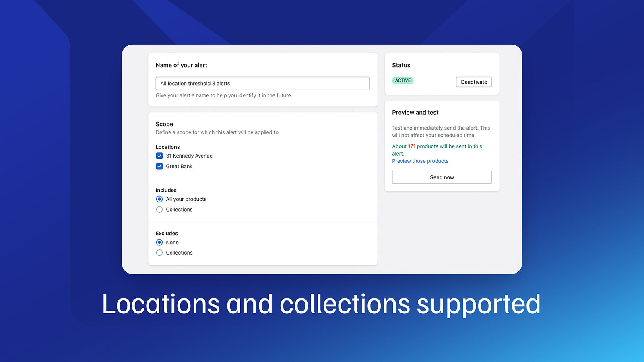Click the Excludes section label

167,233
